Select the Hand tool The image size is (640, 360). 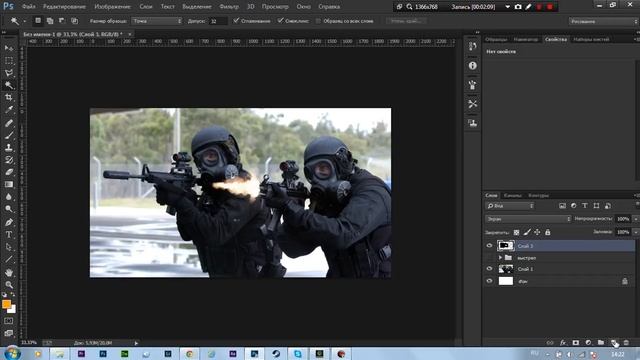click(x=9, y=272)
